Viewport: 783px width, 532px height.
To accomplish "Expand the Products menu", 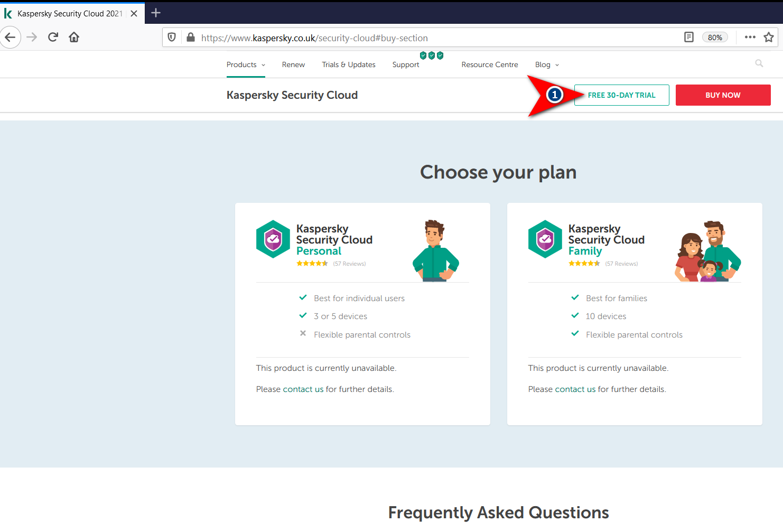I will [x=246, y=64].
